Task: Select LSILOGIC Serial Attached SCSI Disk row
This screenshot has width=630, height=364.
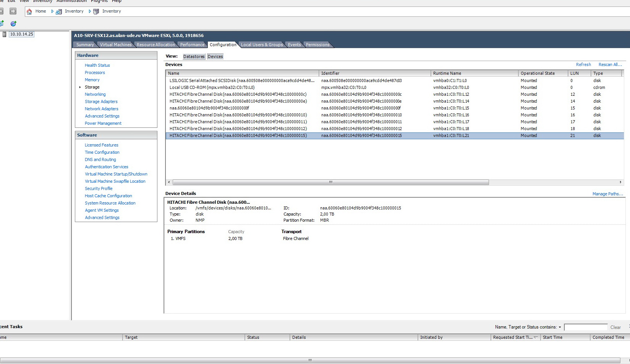Action: click(395, 81)
